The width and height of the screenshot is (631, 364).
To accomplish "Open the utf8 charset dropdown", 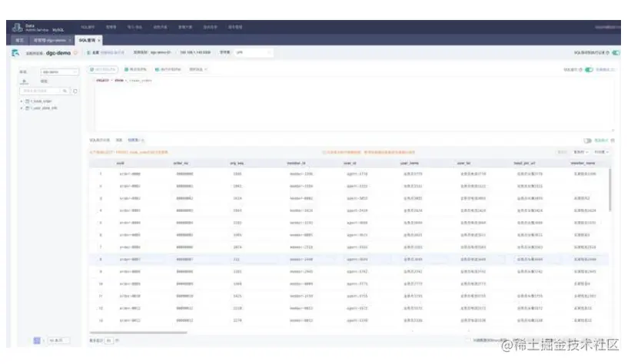I will click(x=253, y=52).
